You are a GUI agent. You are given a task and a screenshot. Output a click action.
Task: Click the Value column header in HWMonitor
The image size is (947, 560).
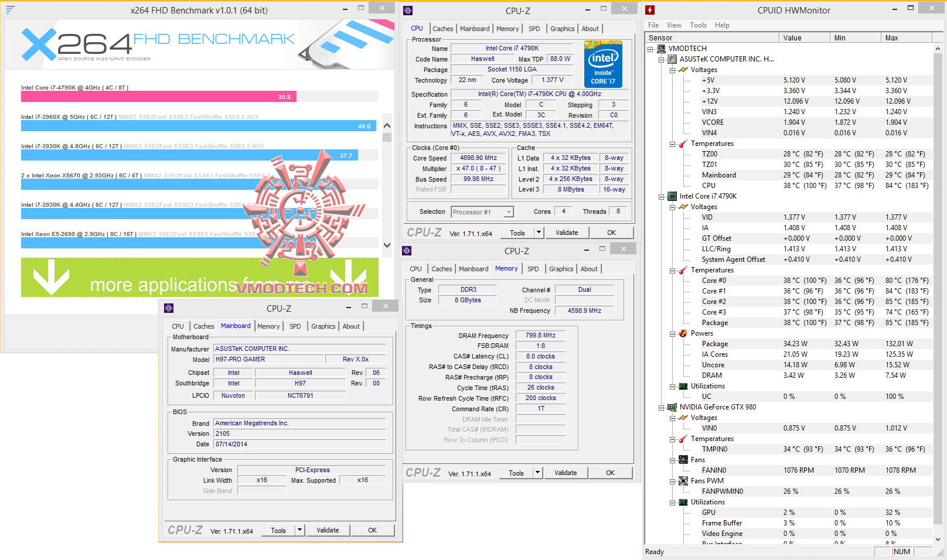(805, 37)
